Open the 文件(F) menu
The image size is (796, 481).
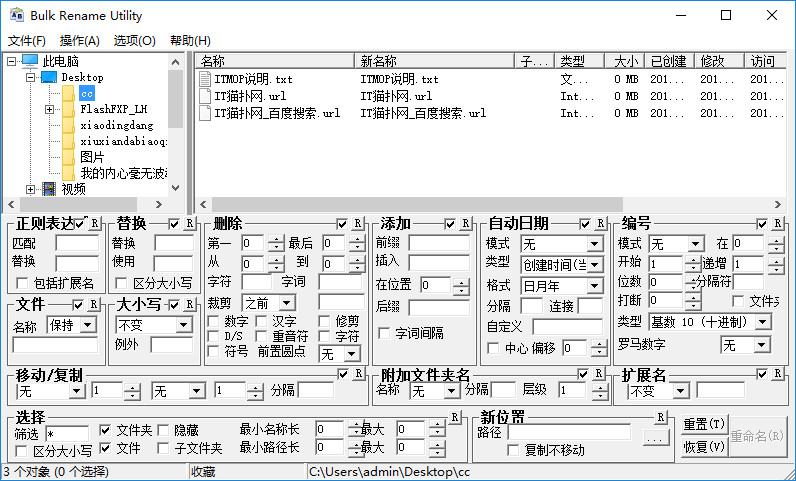pyautogui.click(x=26, y=41)
